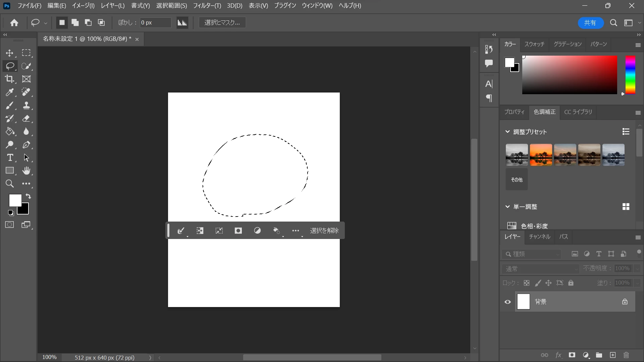Select the Eraser tool
The width and height of the screenshot is (644, 362).
coord(26,119)
